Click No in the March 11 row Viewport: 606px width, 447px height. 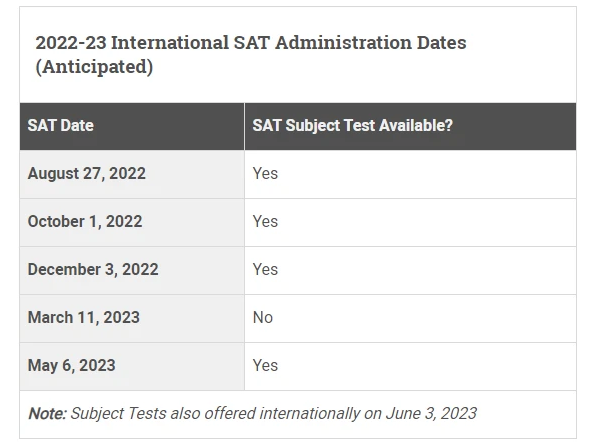coord(263,317)
